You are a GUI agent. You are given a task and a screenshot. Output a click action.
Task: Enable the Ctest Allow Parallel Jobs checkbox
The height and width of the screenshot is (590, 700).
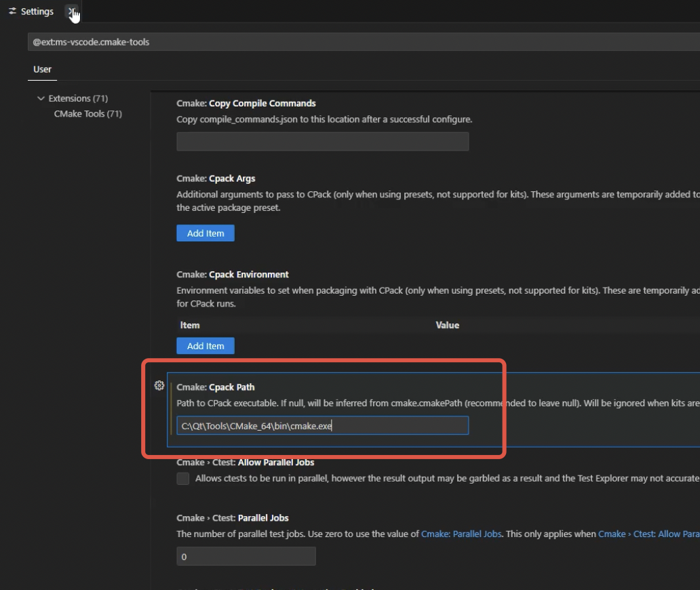pyautogui.click(x=183, y=479)
